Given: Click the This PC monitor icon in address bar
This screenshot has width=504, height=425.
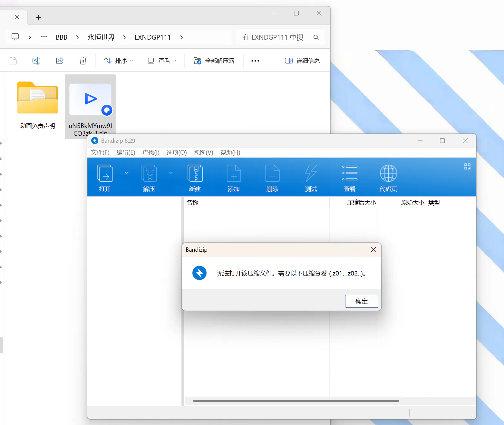Looking at the screenshot, I should [x=15, y=37].
